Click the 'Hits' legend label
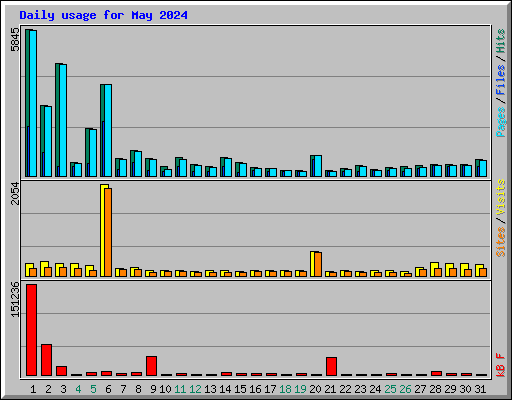 (501, 41)
